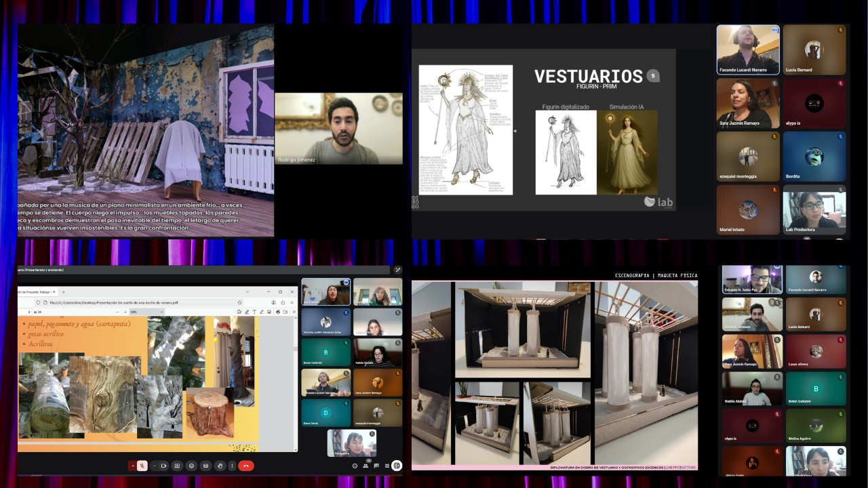The width and height of the screenshot is (868, 488).
Task: Toggle the camera in the Meet toolbar
Action: click(x=164, y=466)
